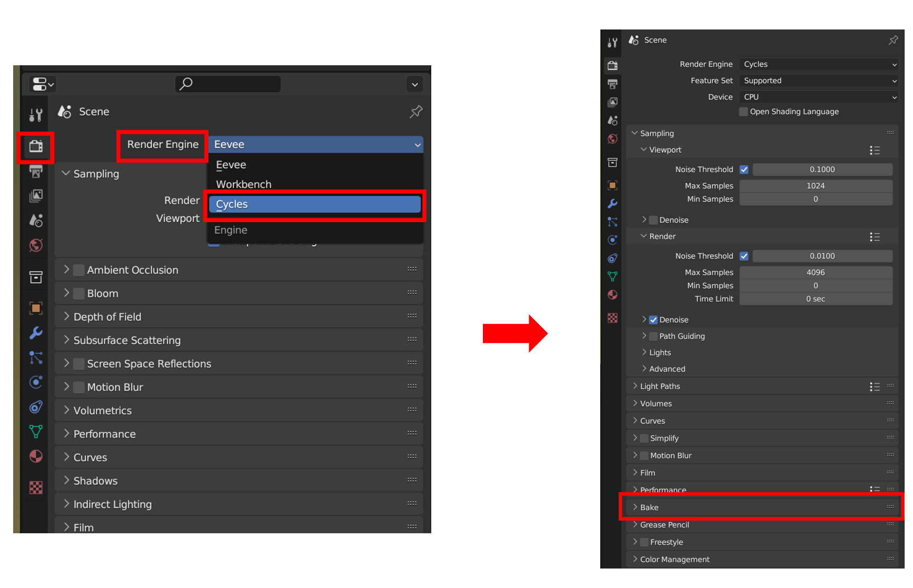913x588 pixels.
Task: Open Light Paths presets list icon
Action: pyautogui.click(x=875, y=387)
